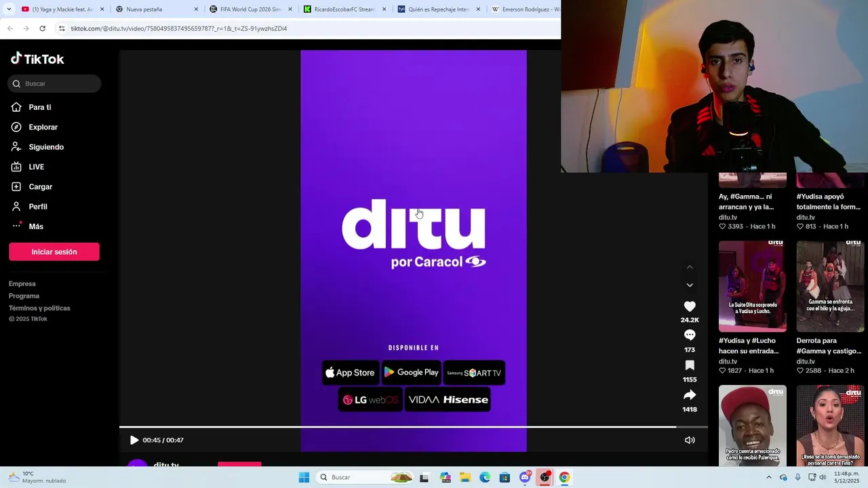Go back in browser history
Image resolution: width=868 pixels, height=488 pixels.
[x=10, y=28]
